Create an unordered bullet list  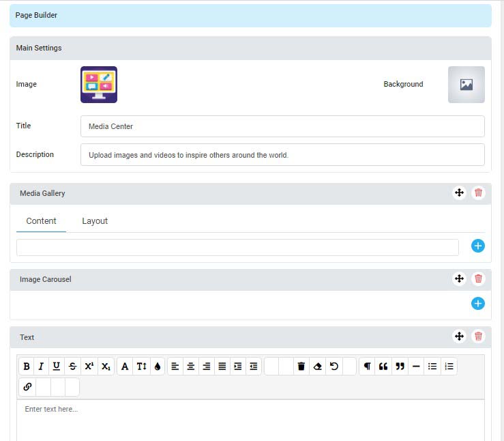(x=432, y=366)
